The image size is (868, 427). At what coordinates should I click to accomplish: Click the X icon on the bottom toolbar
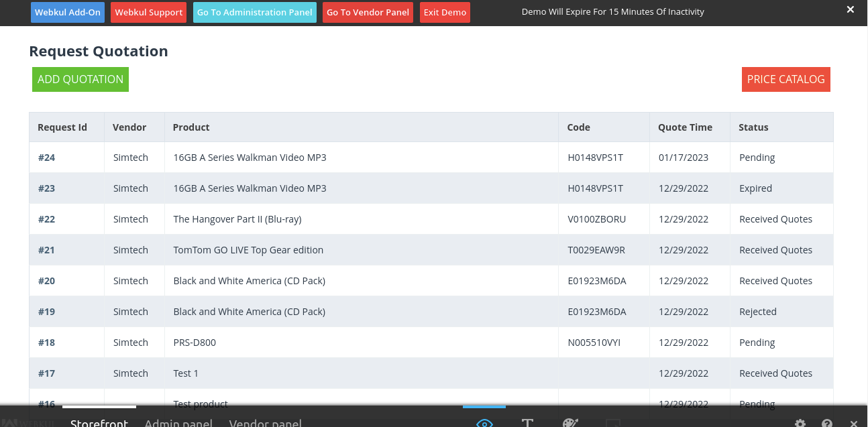[x=855, y=424]
